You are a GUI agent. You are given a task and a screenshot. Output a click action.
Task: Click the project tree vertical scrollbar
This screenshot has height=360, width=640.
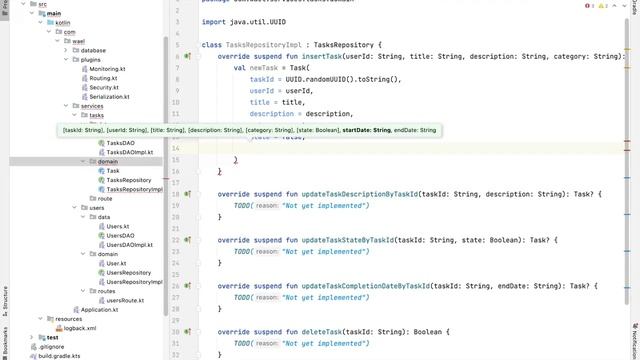(x=166, y=176)
